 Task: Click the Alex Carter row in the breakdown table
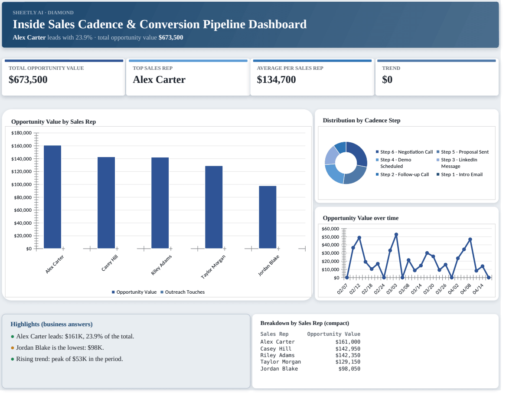coord(310,342)
